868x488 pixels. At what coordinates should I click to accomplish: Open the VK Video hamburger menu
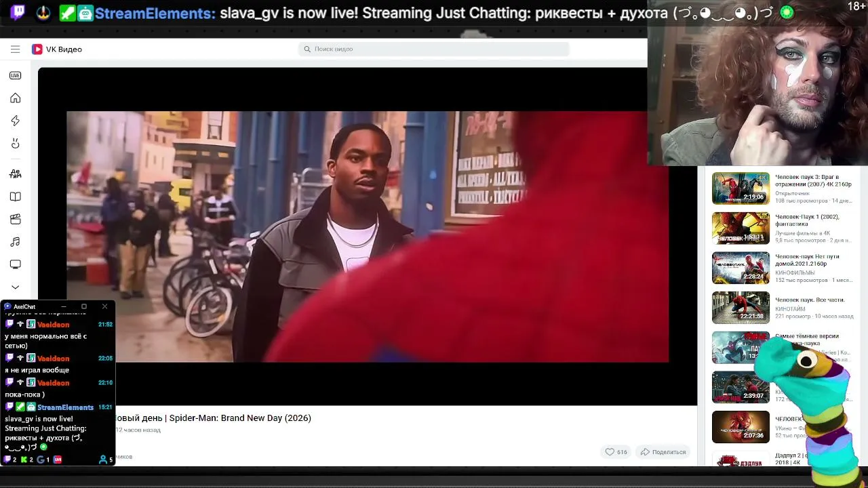coord(15,49)
